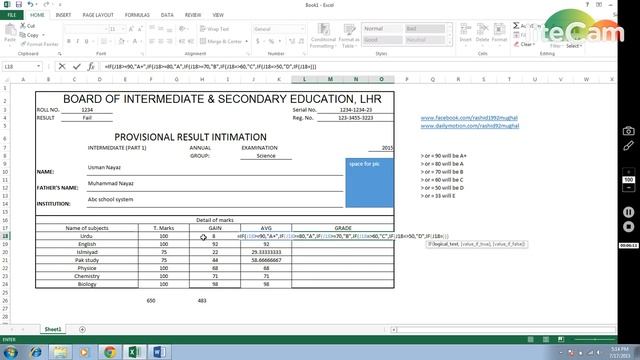This screenshot has width=640, height=360.
Task: Open Internet Explorer from the taskbar
Action: pyautogui.click(x=36, y=351)
